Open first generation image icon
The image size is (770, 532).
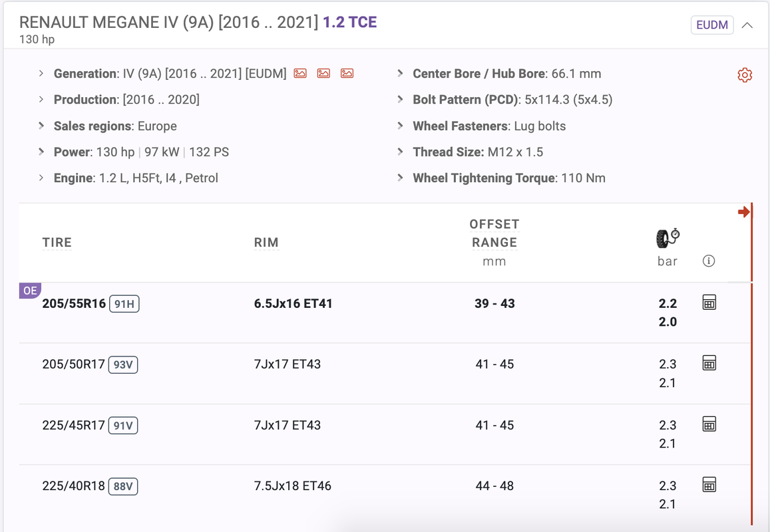coord(300,74)
